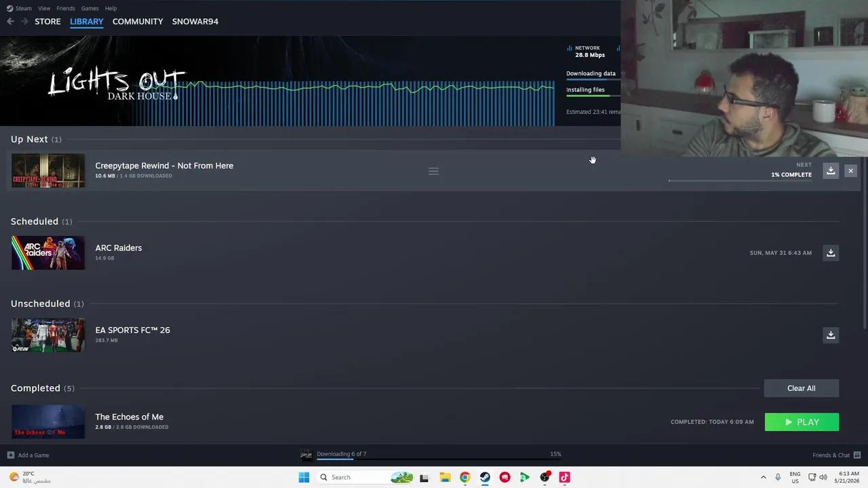The image size is (868, 488).
Task: Click the Creepytape Rewind 1% progress bar
Action: pos(740,181)
